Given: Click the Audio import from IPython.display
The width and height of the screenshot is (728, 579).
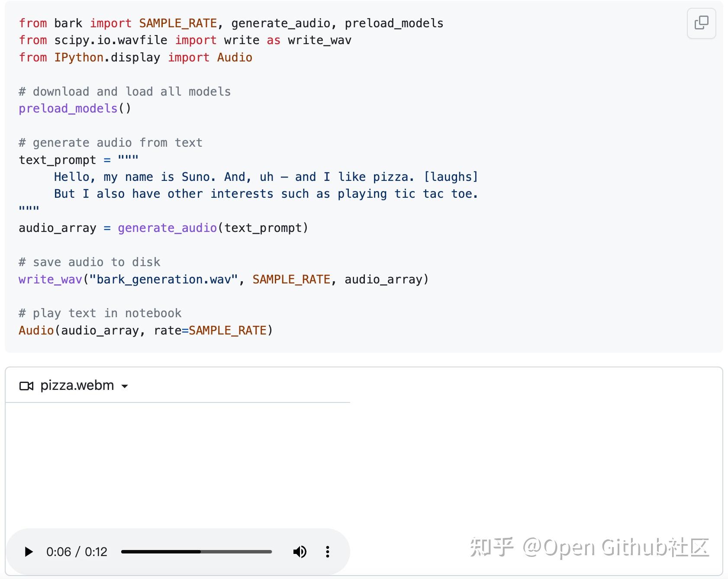Looking at the screenshot, I should (234, 57).
